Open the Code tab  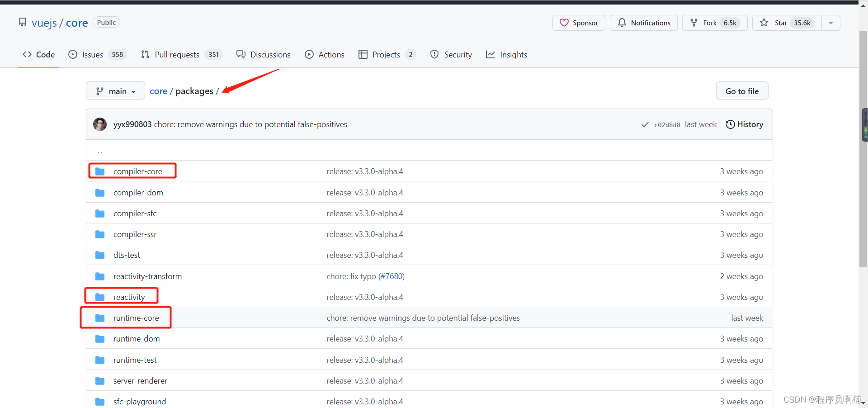[x=39, y=55]
